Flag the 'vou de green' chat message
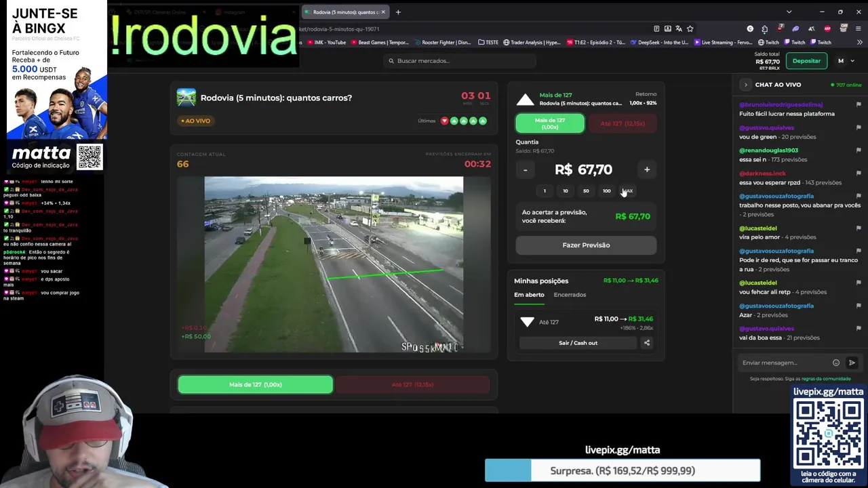This screenshot has height=488, width=868. pyautogui.click(x=859, y=127)
